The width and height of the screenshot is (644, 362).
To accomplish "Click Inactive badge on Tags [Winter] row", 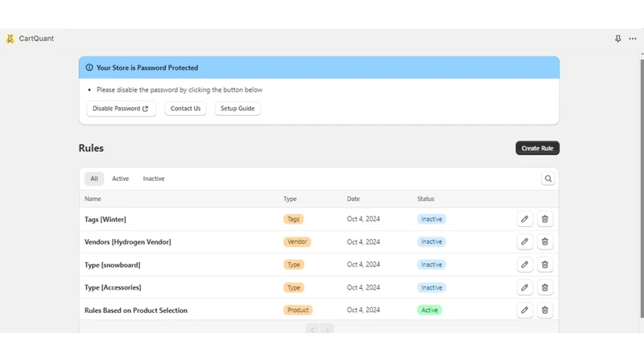I will pyautogui.click(x=431, y=219).
